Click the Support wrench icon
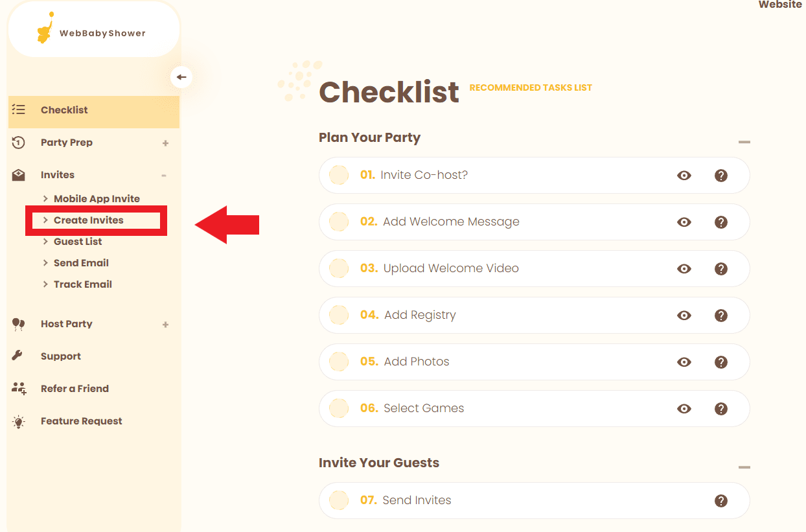Screen dimensions: 806x532 coord(18,356)
